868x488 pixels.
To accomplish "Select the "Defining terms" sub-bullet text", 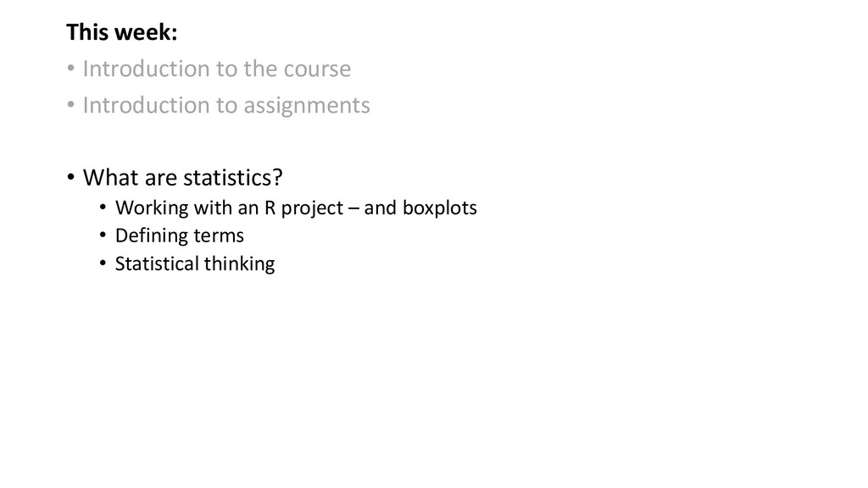I will pyautogui.click(x=180, y=236).
